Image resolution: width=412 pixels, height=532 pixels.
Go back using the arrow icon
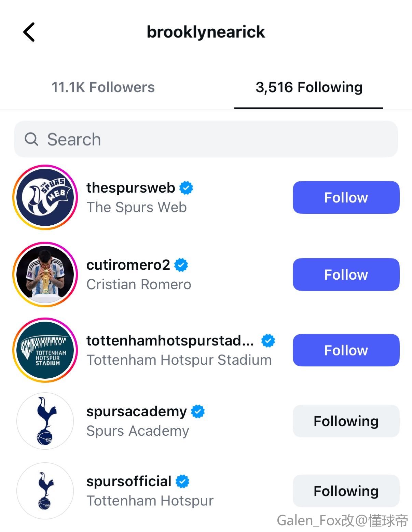[29, 32]
